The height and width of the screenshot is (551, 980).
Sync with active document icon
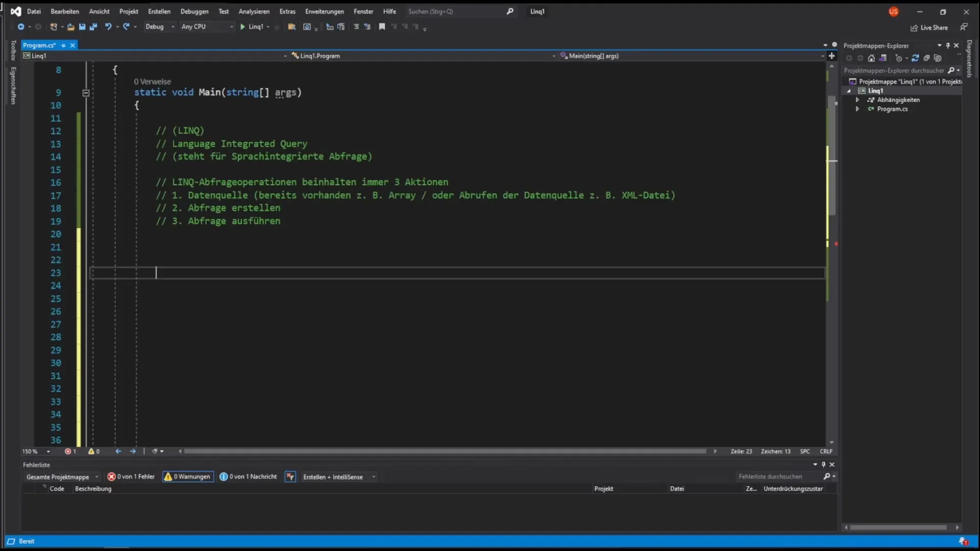915,58
